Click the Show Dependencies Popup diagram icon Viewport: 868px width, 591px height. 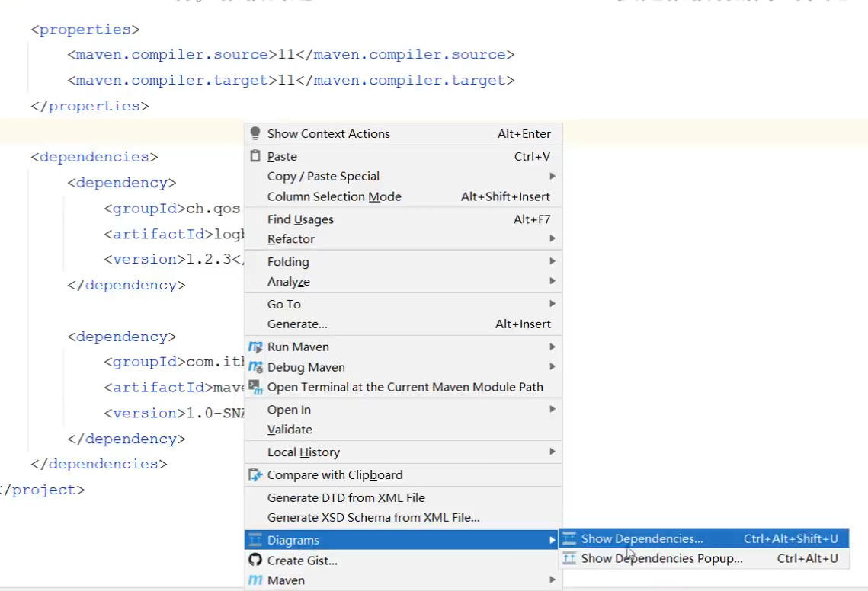(x=569, y=558)
